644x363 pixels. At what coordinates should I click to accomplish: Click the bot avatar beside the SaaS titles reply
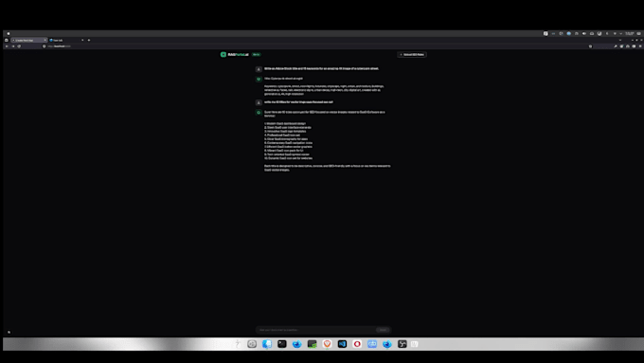[x=259, y=112]
